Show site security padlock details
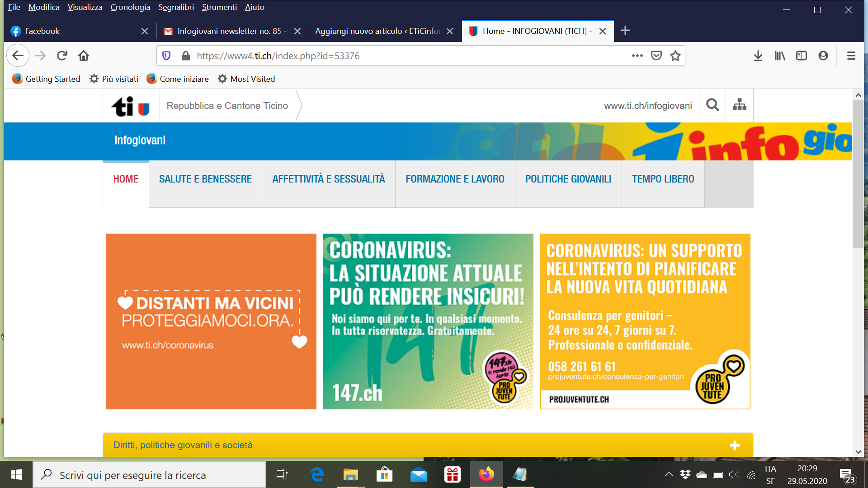 coord(185,56)
